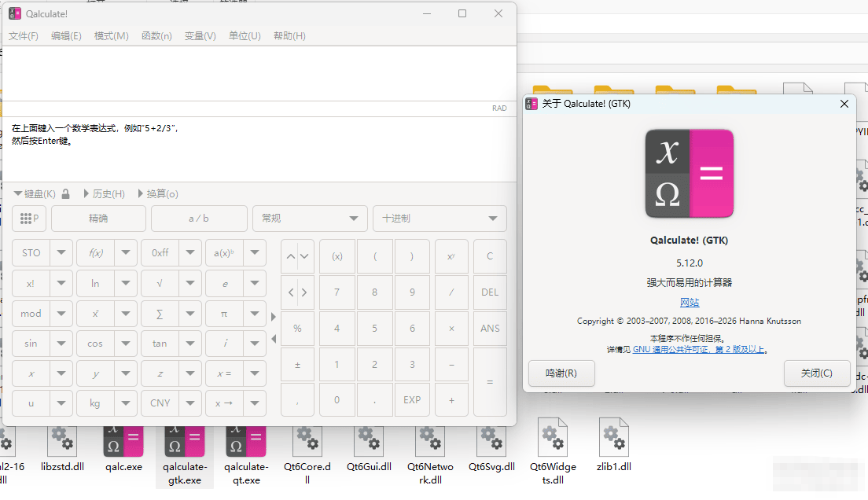Viewport: 868px width, 500px height.
Task: Click the smart parentheses (x) button
Action: tap(337, 256)
